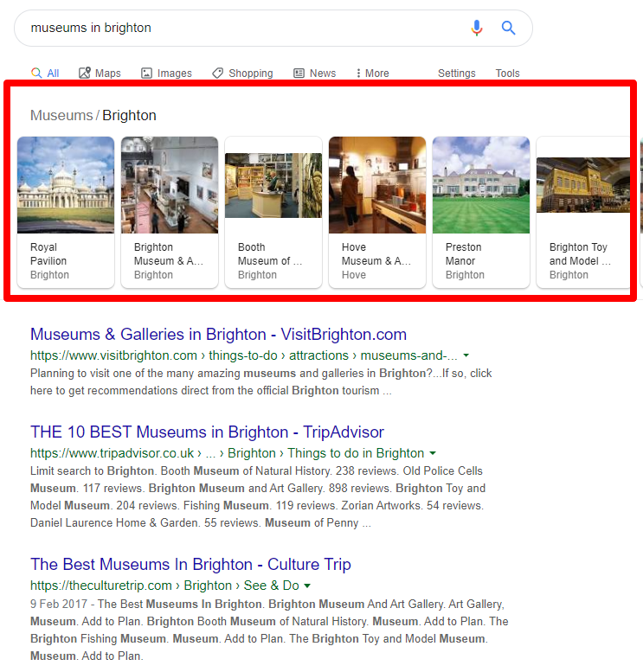Image resolution: width=643 pixels, height=672 pixels.
Task: Click the Royal Pavilion card title
Action: pos(48,254)
